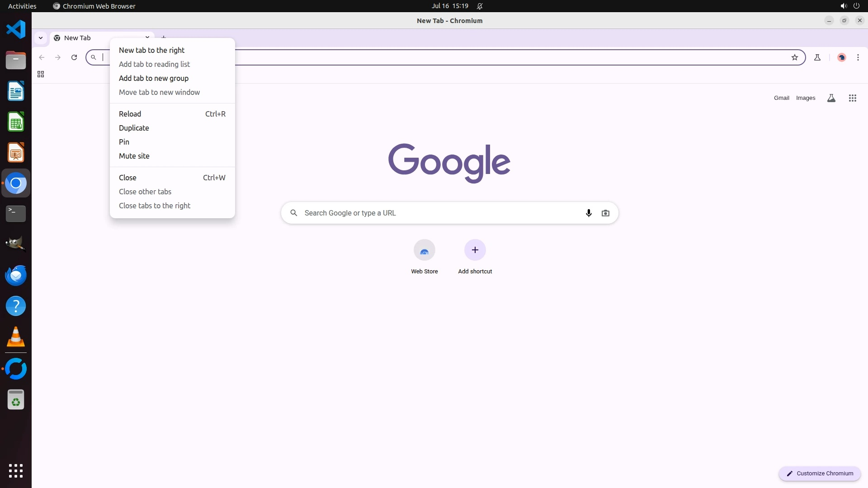Bookmark this tab with star icon

pos(795,57)
